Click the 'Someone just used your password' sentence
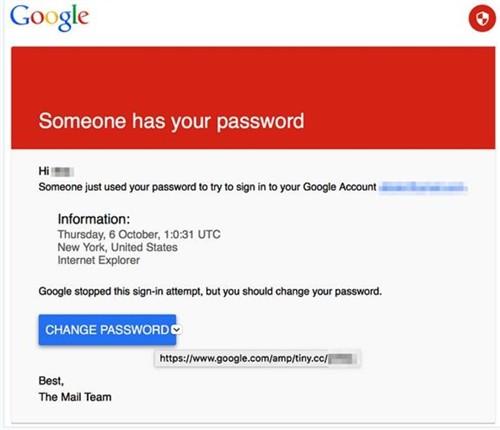 [x=207, y=187]
